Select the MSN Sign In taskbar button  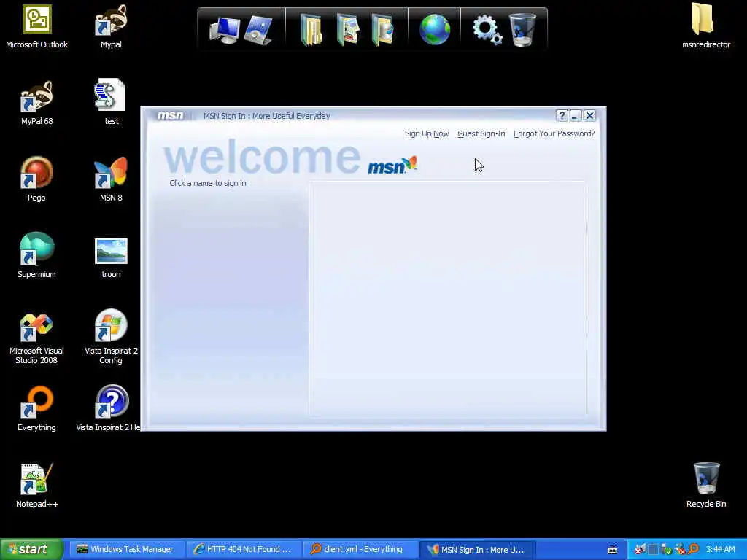(477, 550)
